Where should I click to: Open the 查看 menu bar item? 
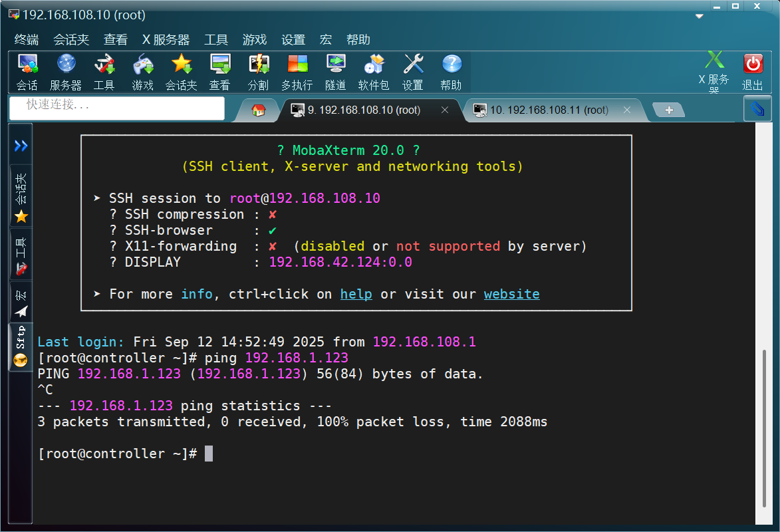(x=116, y=40)
